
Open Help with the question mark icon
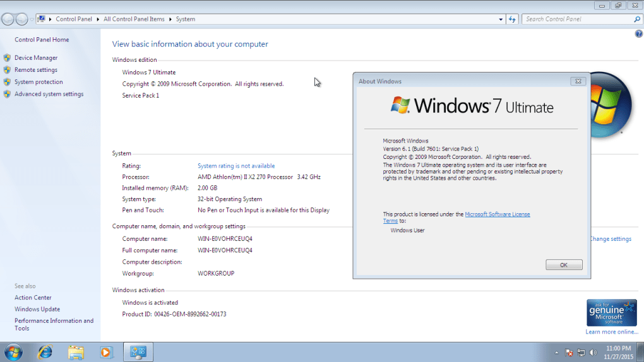639,34
